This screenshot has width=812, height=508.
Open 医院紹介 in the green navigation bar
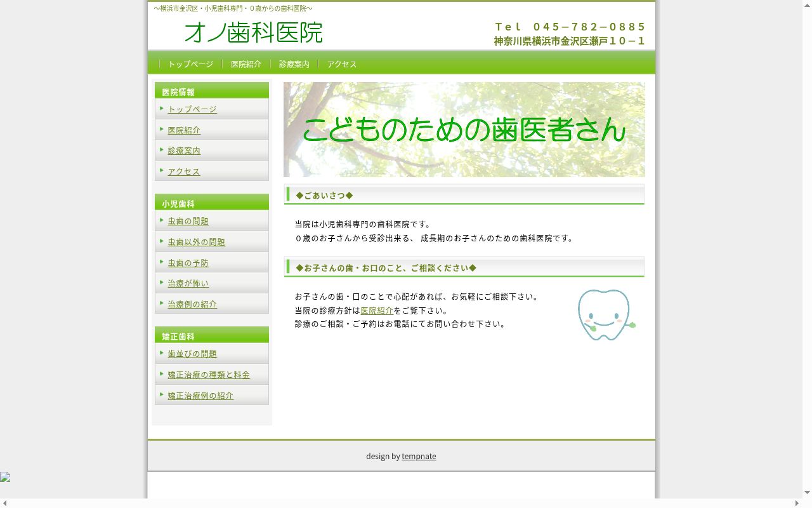point(246,64)
